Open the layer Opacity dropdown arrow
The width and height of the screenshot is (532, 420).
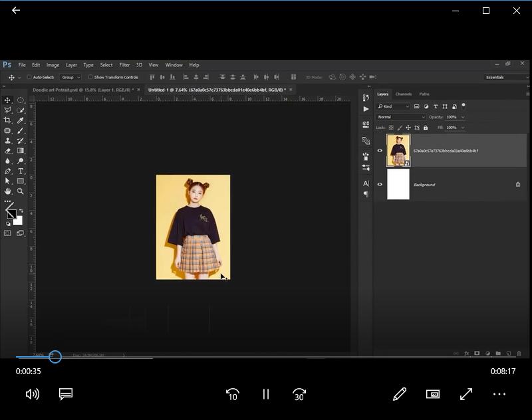(462, 117)
